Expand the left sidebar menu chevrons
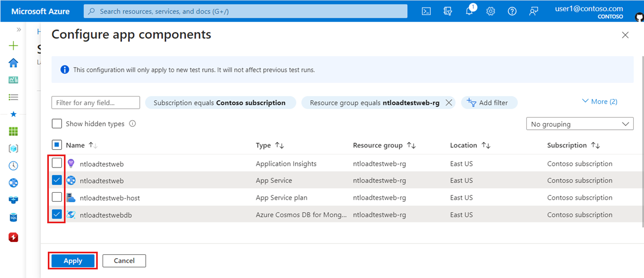This screenshot has height=278, width=644. (19, 30)
